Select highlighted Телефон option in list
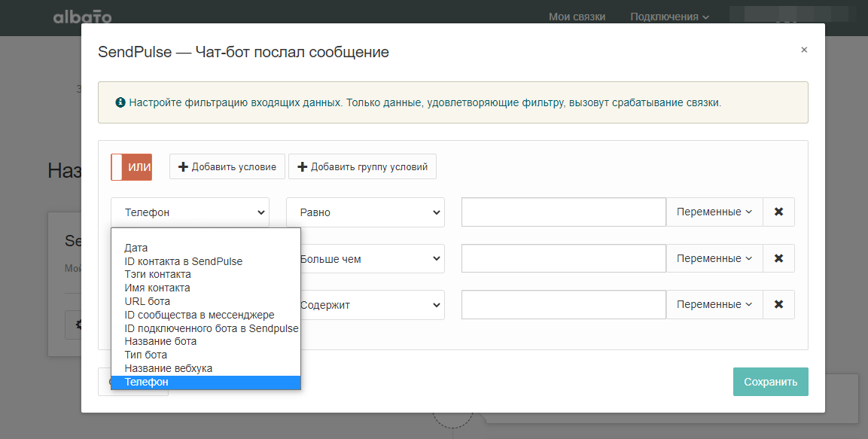Image resolution: width=868 pixels, height=439 pixels. coord(206,382)
